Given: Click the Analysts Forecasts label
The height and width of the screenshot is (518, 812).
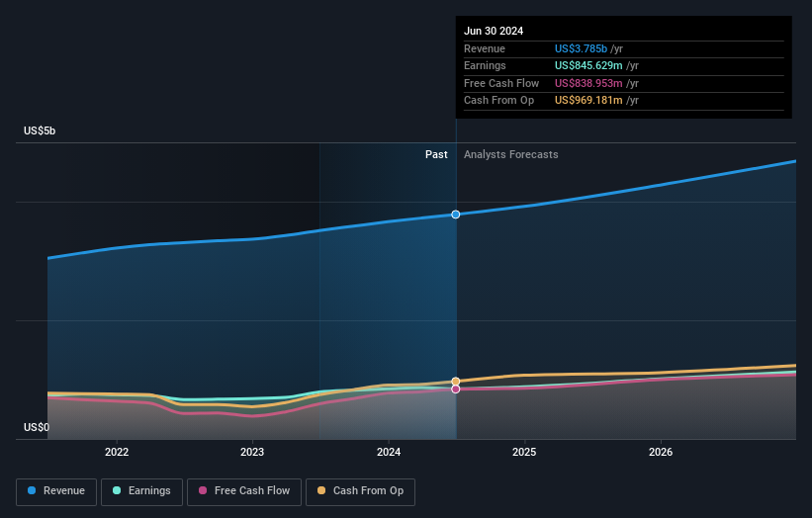Looking at the screenshot, I should point(511,154).
